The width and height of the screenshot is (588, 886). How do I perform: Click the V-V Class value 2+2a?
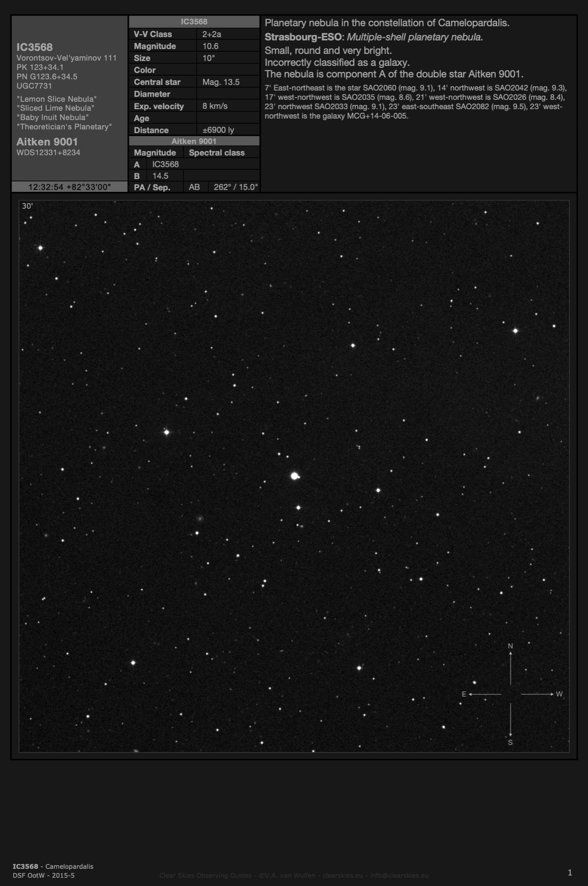212,34
